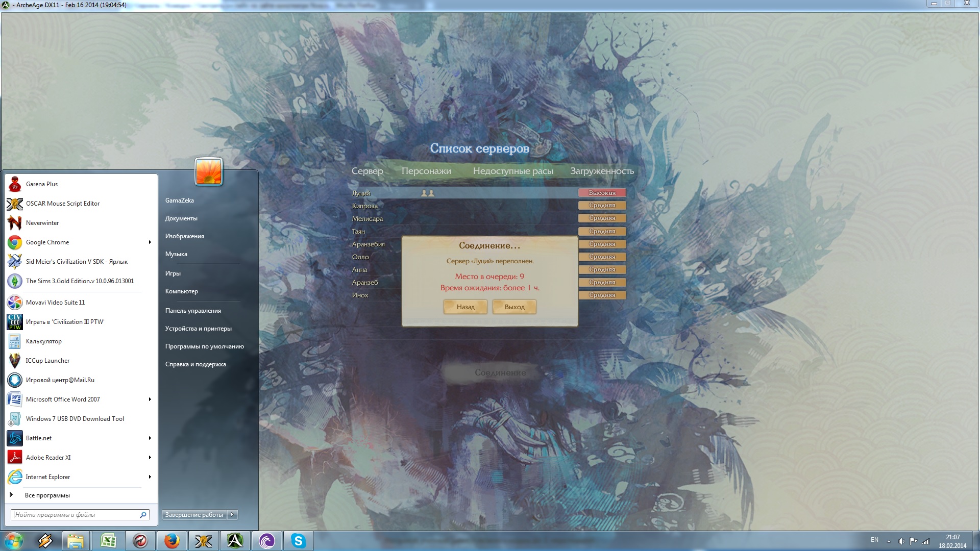This screenshot has height=551, width=980.
Task: Launch Civilization III PTW icon
Action: tap(14, 322)
